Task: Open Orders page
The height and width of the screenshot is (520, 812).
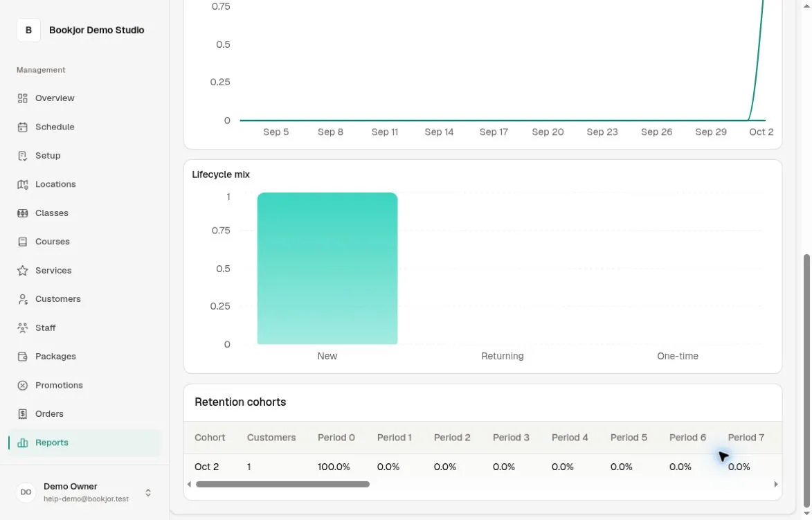Action: [84, 414]
